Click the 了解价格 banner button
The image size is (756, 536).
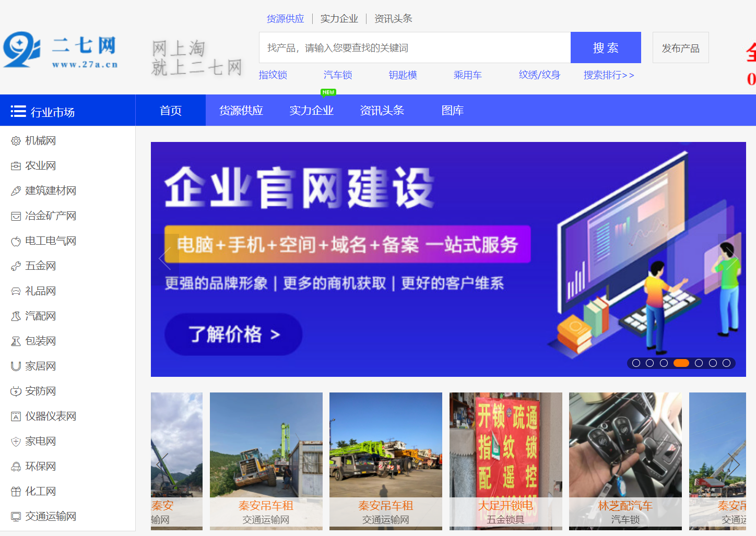233,335
